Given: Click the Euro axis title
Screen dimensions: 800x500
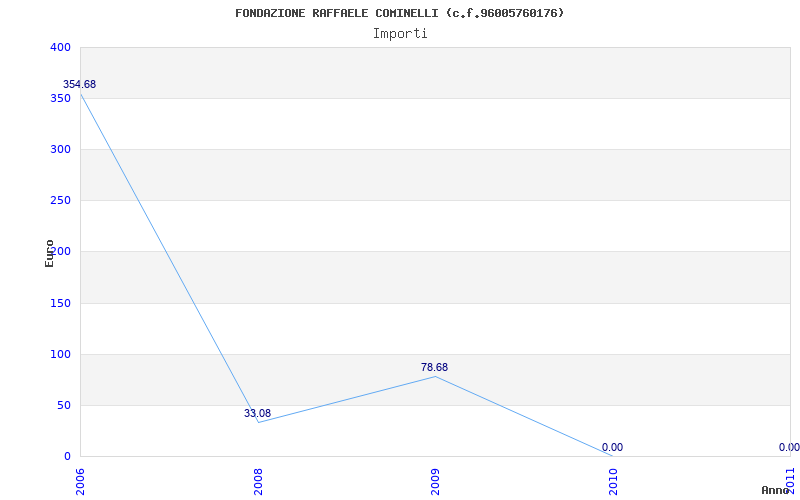Looking at the screenshot, I should 49,254.
